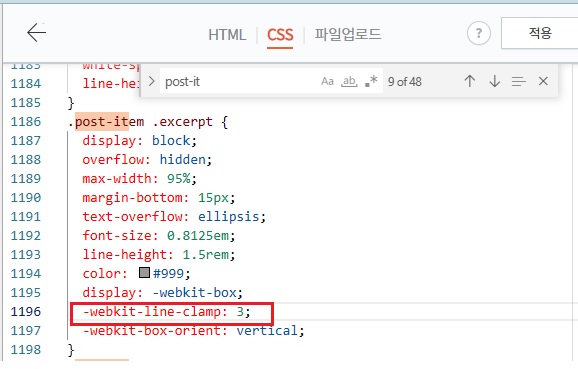The image size is (578, 369).
Task: Click the max-width value 95%
Action: [179, 178]
